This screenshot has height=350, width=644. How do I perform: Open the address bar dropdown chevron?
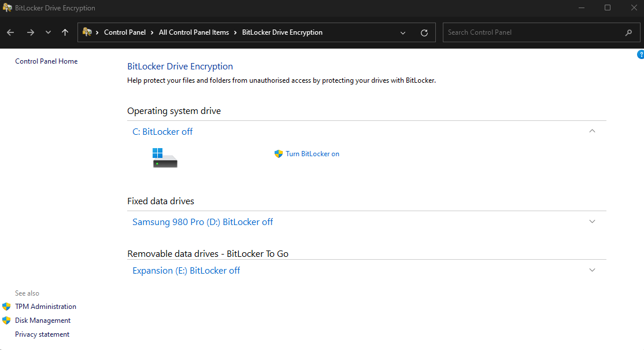tap(403, 32)
